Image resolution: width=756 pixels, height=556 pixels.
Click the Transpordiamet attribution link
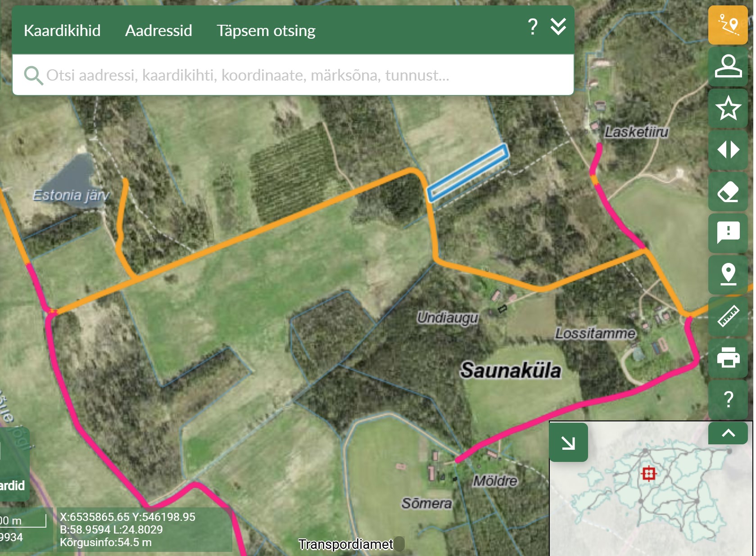[345, 544]
